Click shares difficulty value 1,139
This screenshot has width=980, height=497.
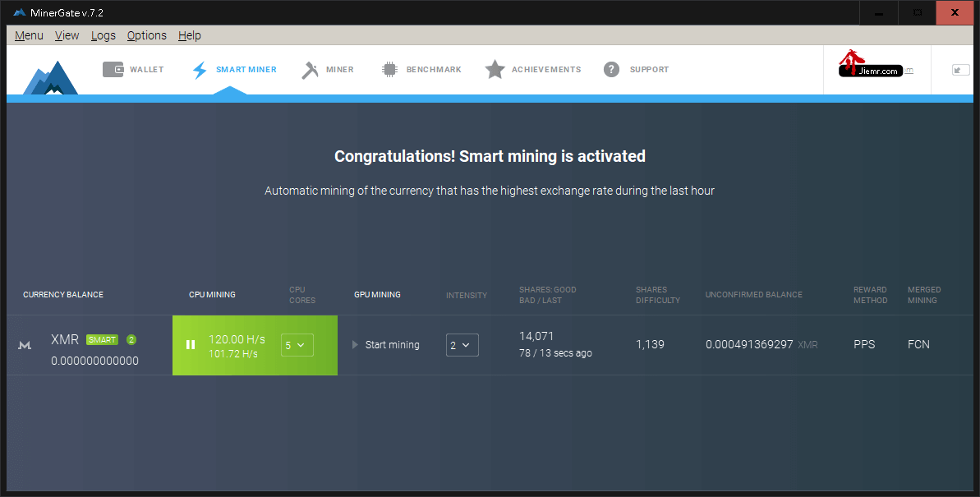click(x=650, y=344)
